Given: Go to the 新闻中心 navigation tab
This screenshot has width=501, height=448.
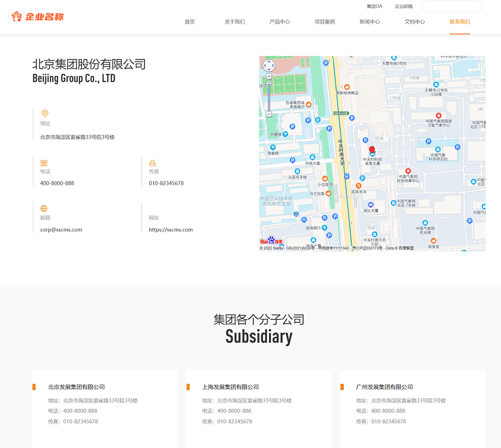Looking at the screenshot, I should point(370,22).
